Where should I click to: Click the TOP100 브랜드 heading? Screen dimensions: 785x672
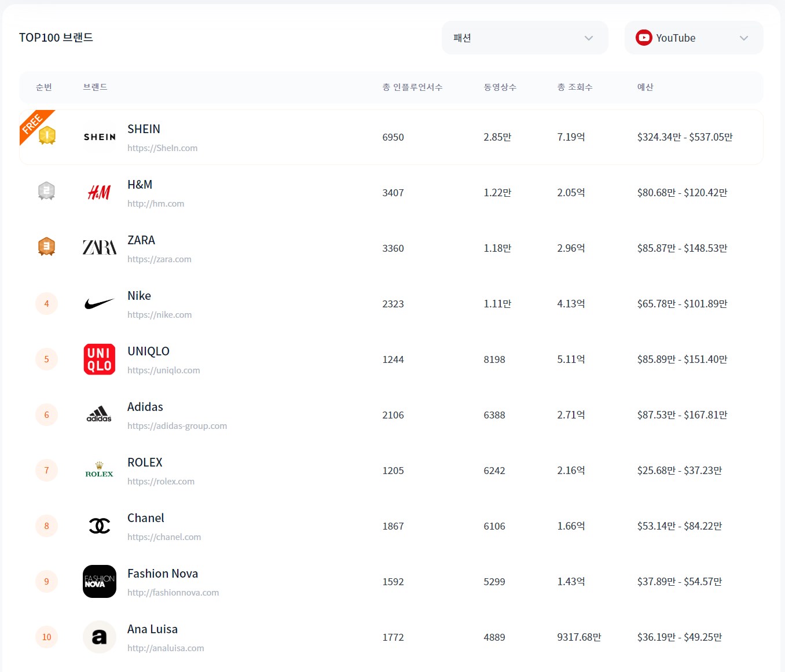pos(56,38)
